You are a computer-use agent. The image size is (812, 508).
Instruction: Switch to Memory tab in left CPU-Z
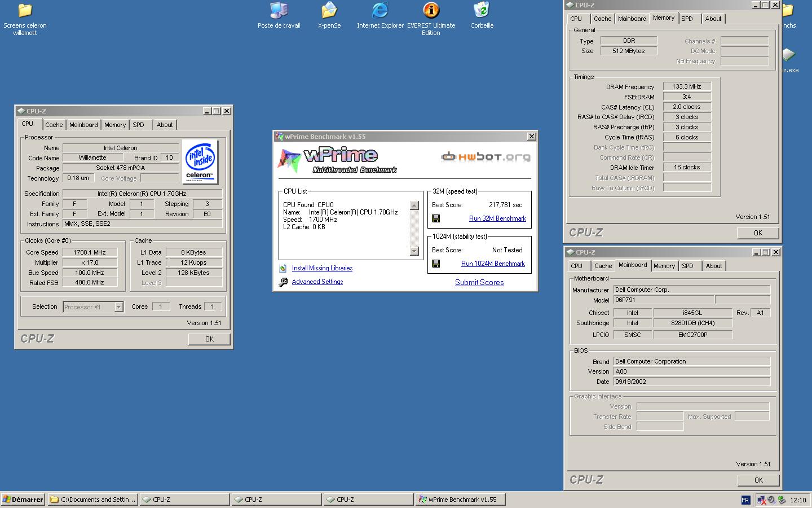(x=115, y=125)
